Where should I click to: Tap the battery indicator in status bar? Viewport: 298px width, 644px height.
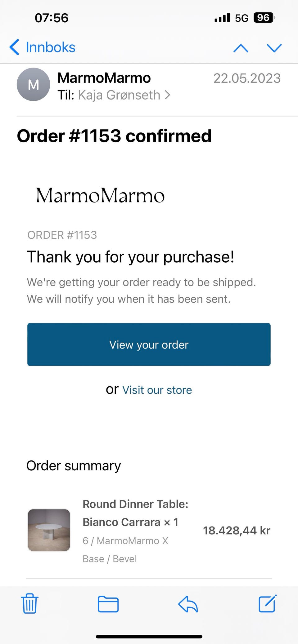click(x=264, y=18)
